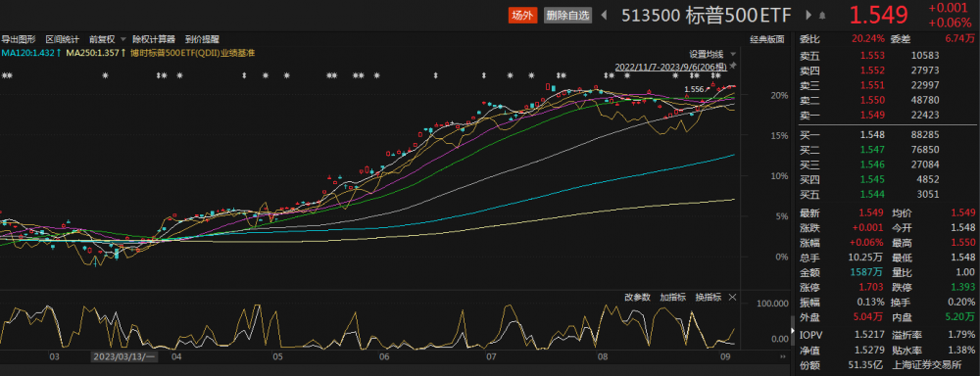Screen dimensions: 980x376
Task: Click the 买五 price 1.544
Action: pyautogui.click(x=872, y=194)
